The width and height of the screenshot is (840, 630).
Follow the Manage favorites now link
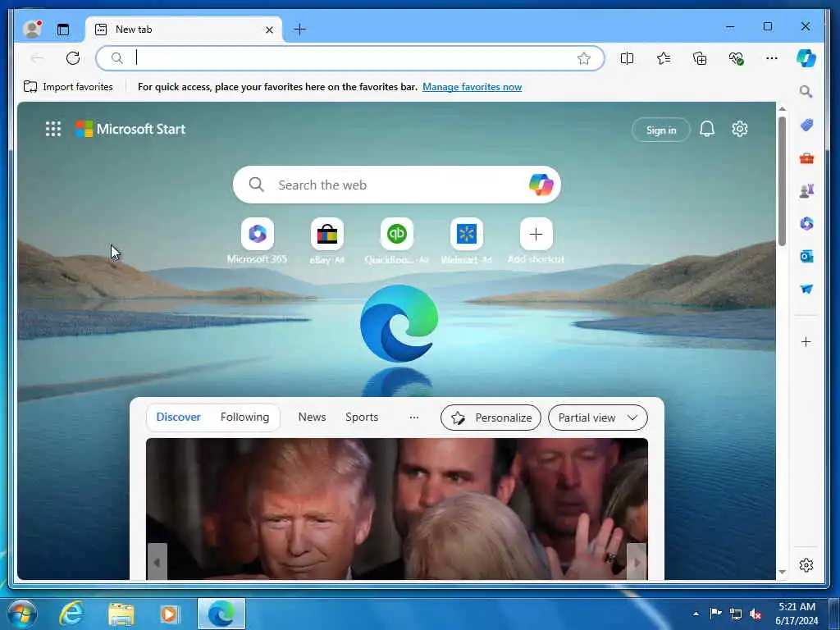[x=472, y=87]
